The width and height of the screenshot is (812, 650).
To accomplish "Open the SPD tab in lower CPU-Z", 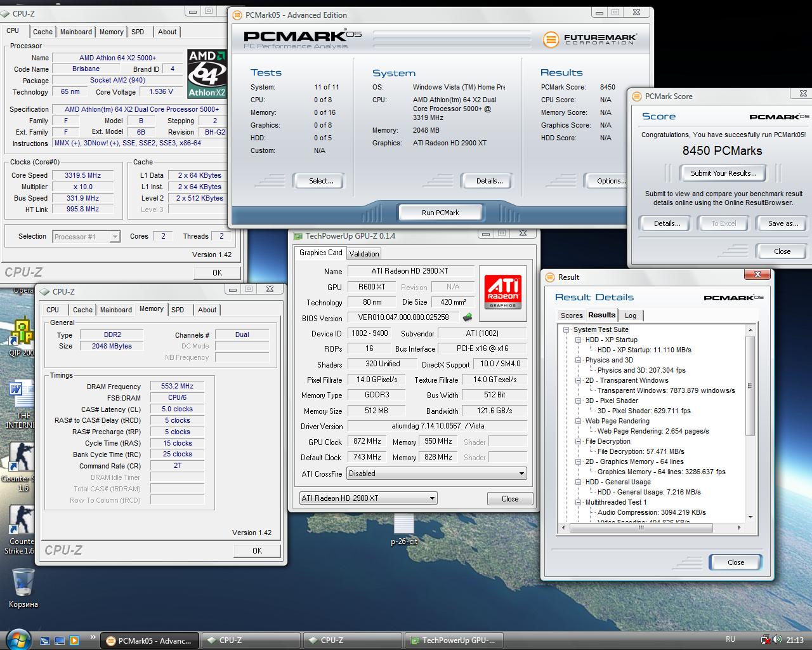I will [178, 310].
